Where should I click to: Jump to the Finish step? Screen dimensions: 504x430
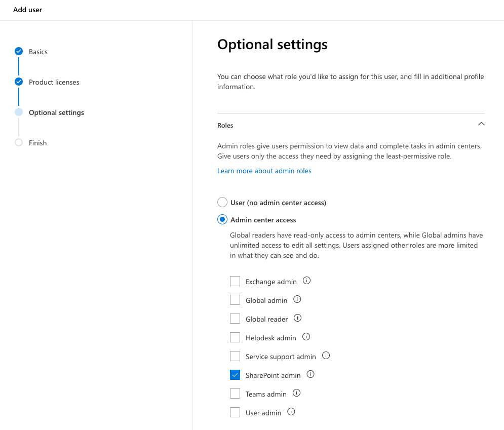point(37,143)
